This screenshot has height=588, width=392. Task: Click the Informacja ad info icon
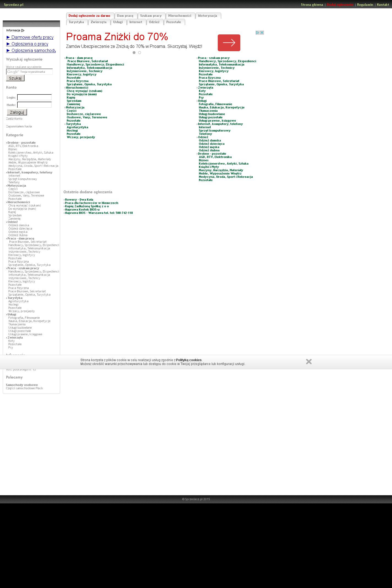tap(23, 31)
